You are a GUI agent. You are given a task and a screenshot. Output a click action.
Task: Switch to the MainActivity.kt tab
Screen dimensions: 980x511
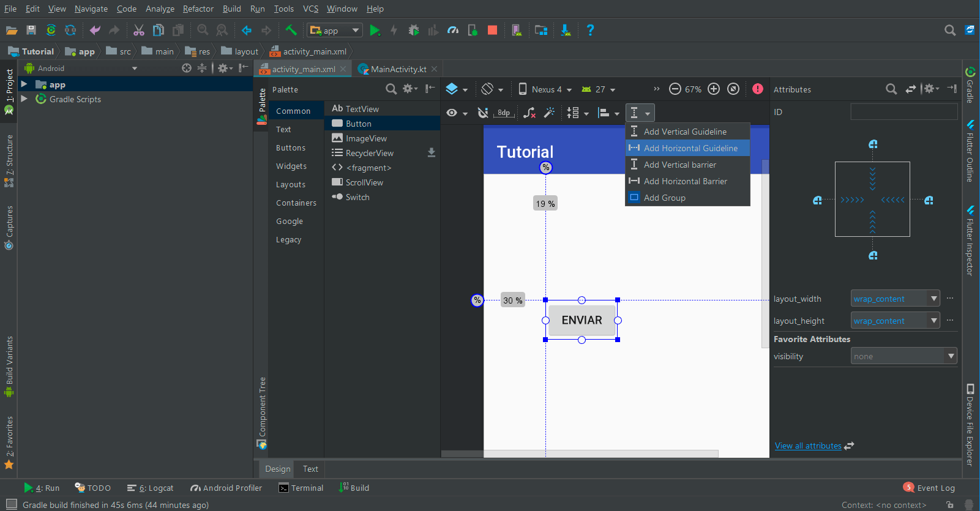pos(398,69)
